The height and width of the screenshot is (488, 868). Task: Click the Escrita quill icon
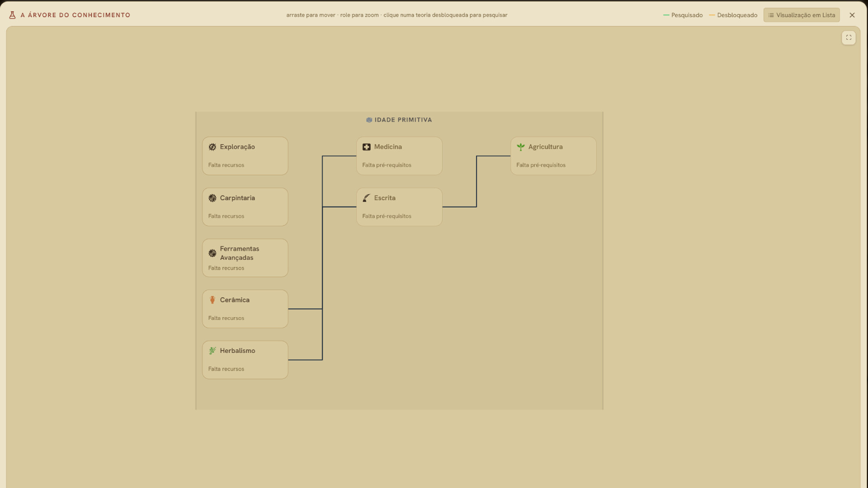(367, 198)
